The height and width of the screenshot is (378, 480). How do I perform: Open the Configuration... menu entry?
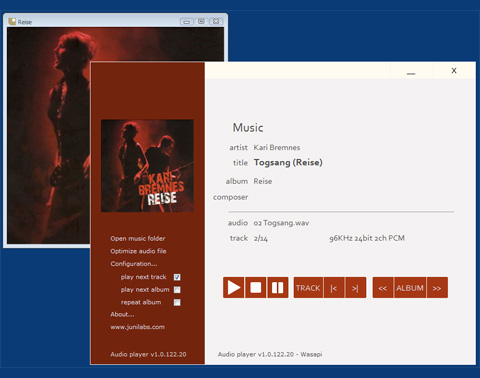(x=134, y=264)
